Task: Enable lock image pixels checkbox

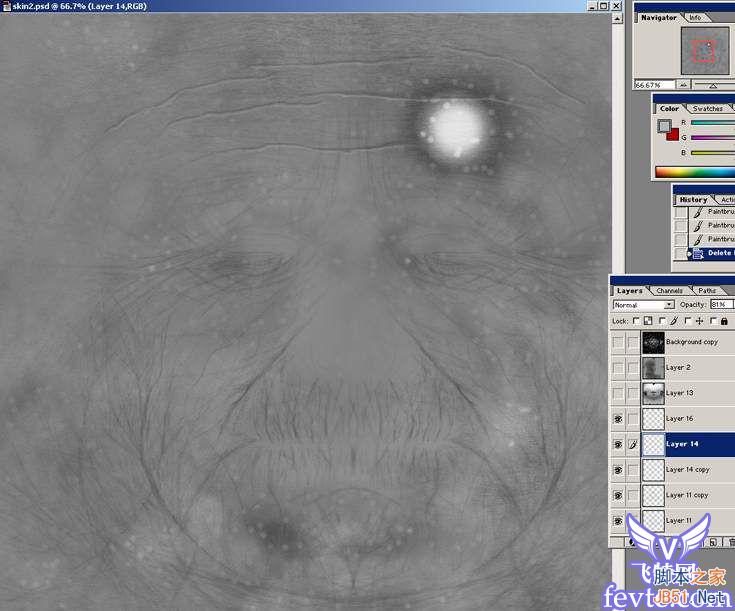Action: [662, 321]
